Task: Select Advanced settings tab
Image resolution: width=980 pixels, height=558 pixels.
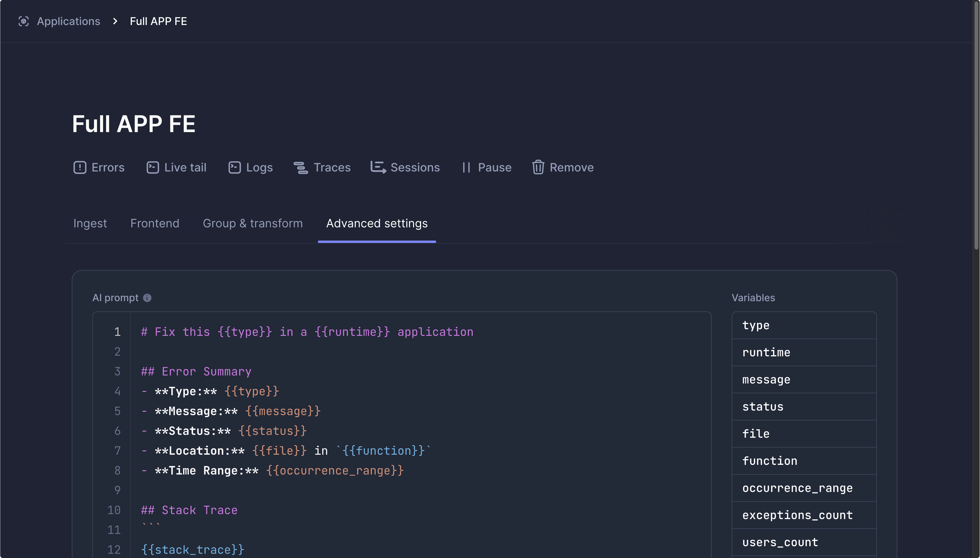Action: tap(377, 223)
